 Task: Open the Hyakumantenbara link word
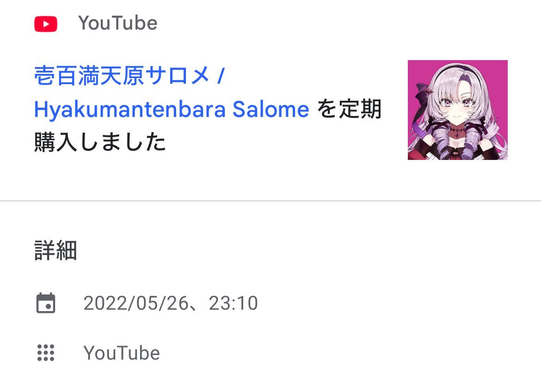click(130, 110)
